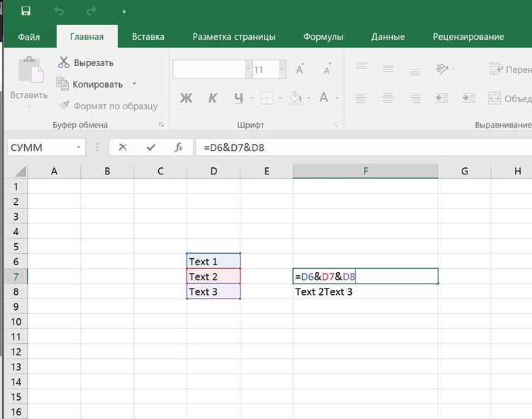Click Формат по образцу format painter
The image size is (532, 419).
coord(109,106)
